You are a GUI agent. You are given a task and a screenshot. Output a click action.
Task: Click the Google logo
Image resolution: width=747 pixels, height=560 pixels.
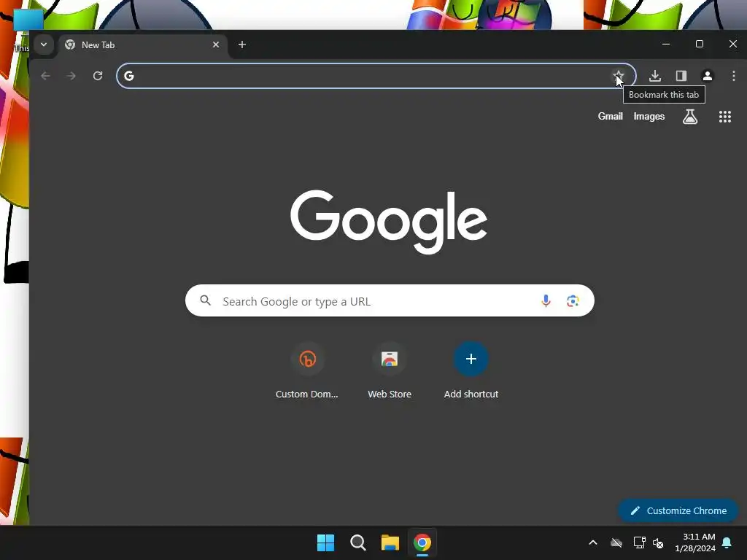tap(389, 222)
